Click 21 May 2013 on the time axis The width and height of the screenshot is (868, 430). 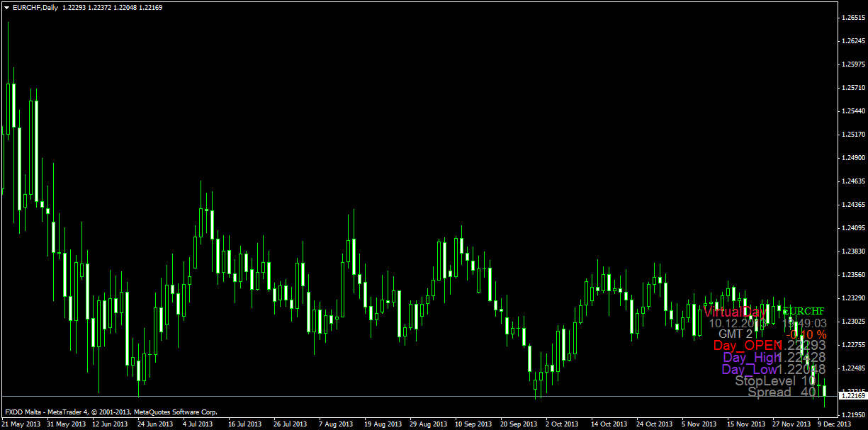pyautogui.click(x=22, y=424)
